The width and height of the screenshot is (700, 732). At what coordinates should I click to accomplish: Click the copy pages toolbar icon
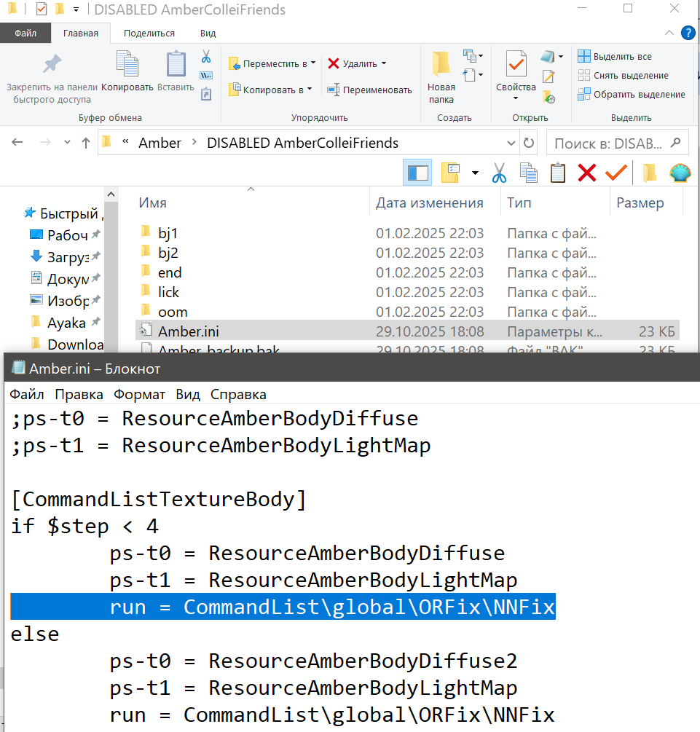(529, 173)
